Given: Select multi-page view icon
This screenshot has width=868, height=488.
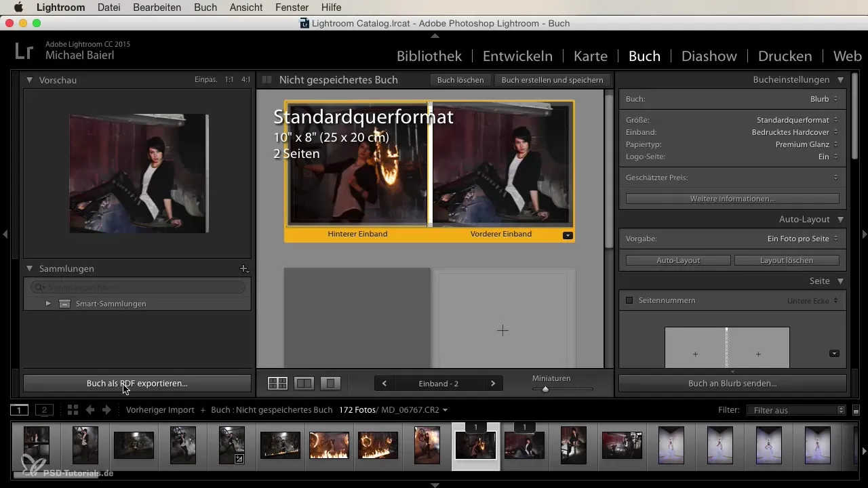Looking at the screenshot, I should 277,384.
